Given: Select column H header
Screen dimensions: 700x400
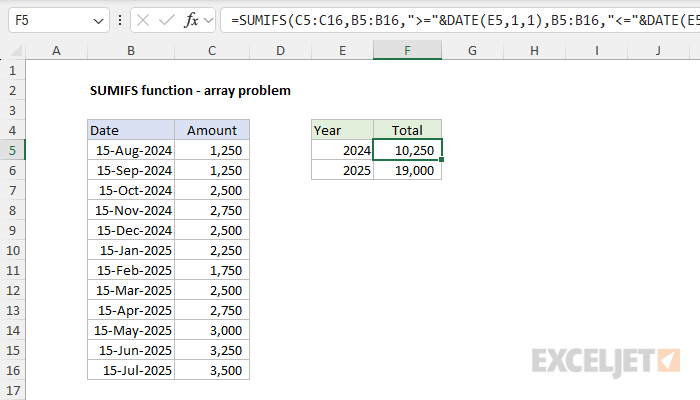Looking at the screenshot, I should pos(534,50).
